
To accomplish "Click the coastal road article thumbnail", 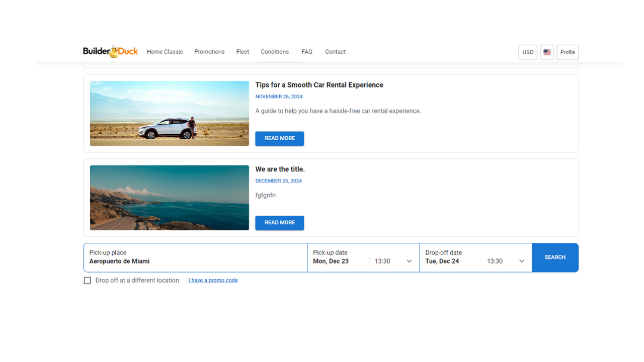I will [x=170, y=198].
